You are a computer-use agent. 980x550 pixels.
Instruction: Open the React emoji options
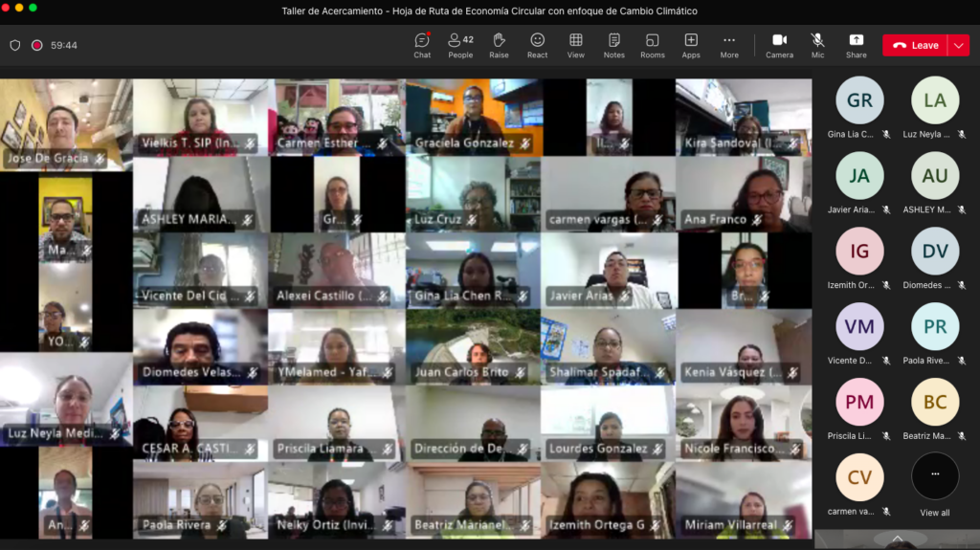(538, 44)
